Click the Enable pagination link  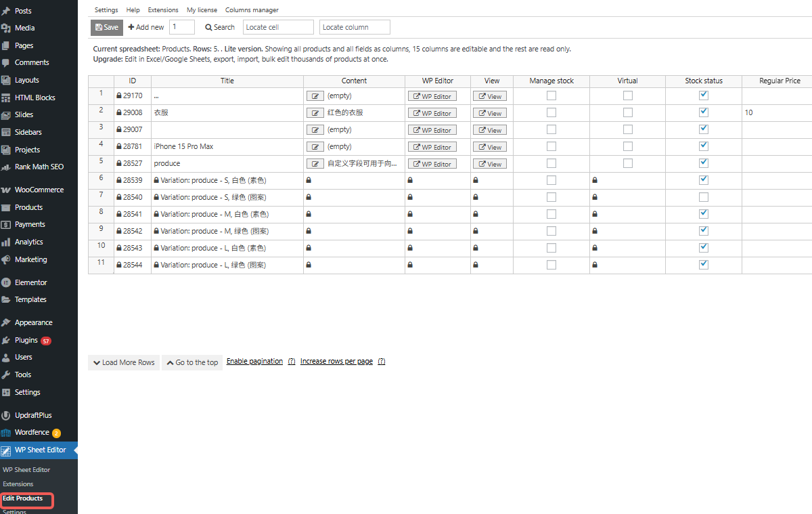[254, 362]
